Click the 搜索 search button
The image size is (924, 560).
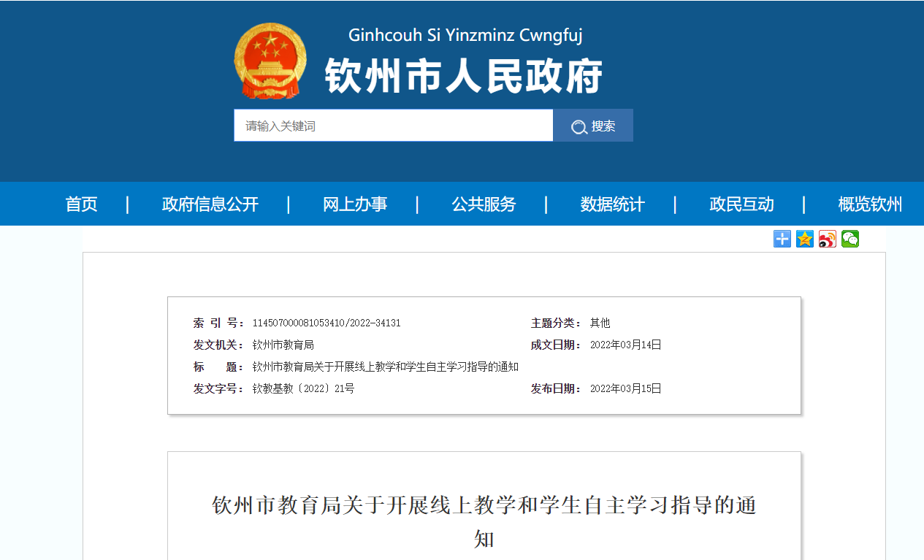[x=593, y=126]
